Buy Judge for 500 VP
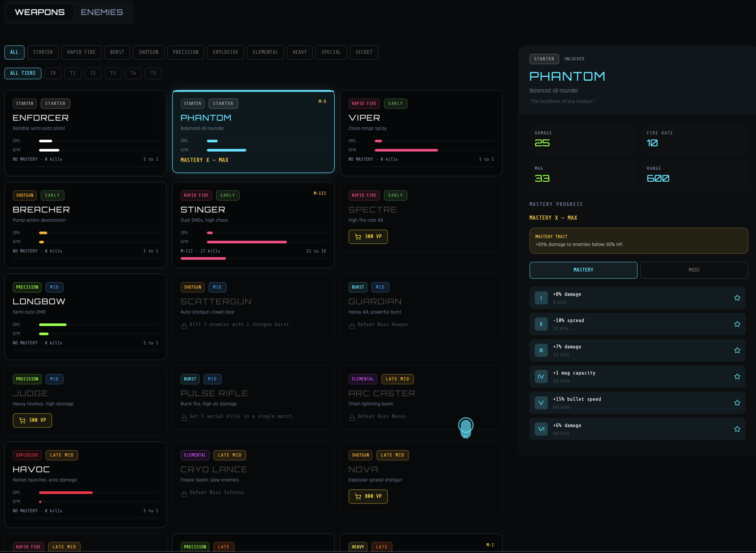This screenshot has width=756, height=553. (32, 420)
